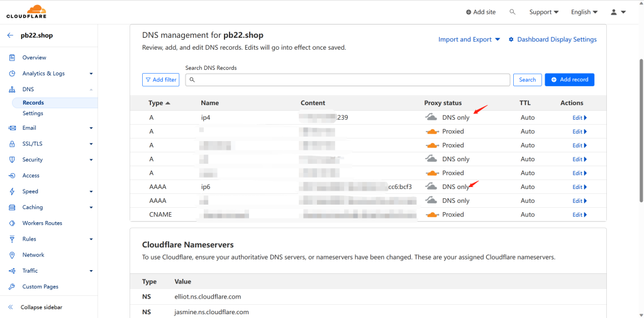Open DNS Settings in sidebar
Viewport: 644px width, 318px height.
pos(33,113)
